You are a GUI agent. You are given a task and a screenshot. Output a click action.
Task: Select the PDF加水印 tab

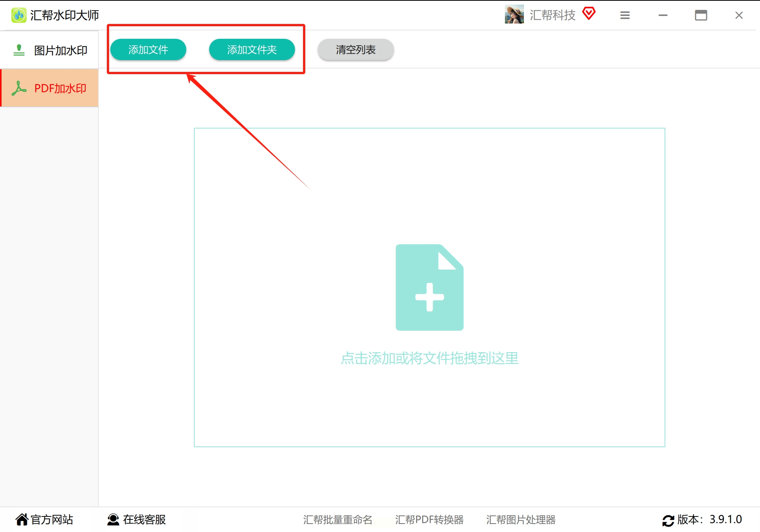click(60, 88)
